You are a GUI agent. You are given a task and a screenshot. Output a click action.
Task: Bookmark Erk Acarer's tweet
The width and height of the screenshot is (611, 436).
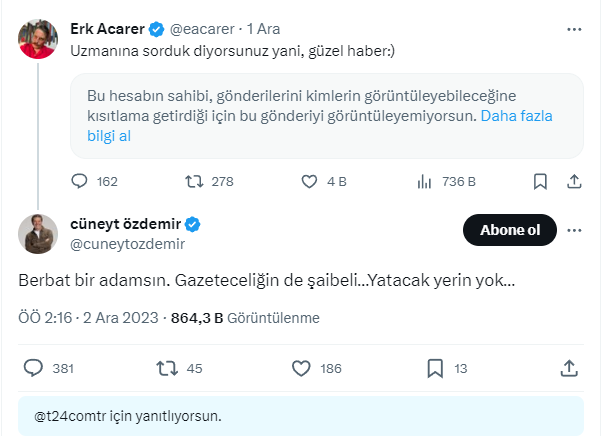540,181
